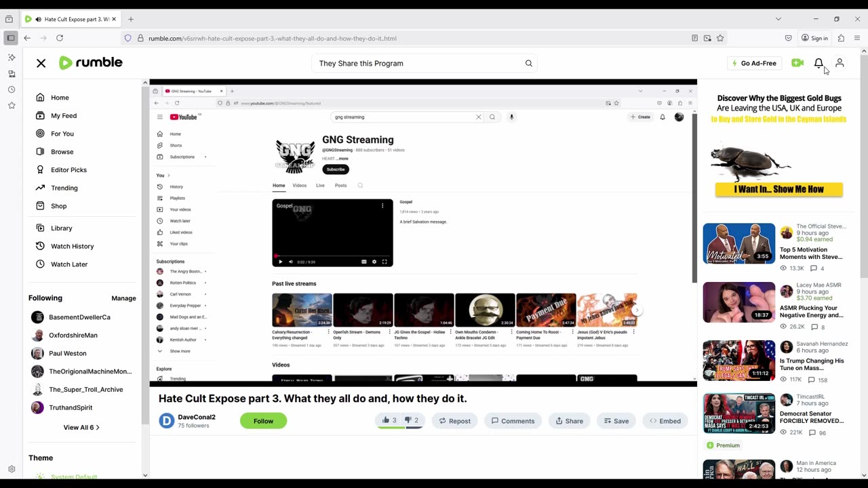The image size is (868, 488).
Task: Click the address bar URL
Action: tap(273, 38)
